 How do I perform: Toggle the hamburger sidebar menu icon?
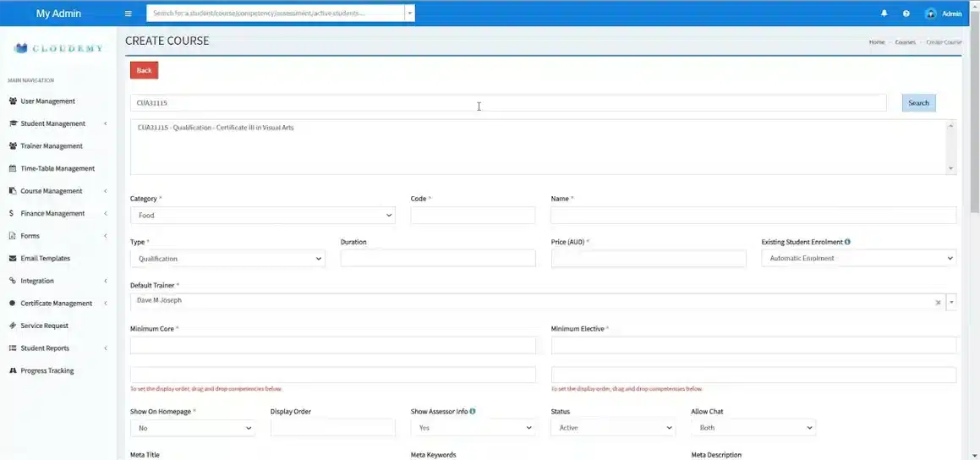[129, 14]
